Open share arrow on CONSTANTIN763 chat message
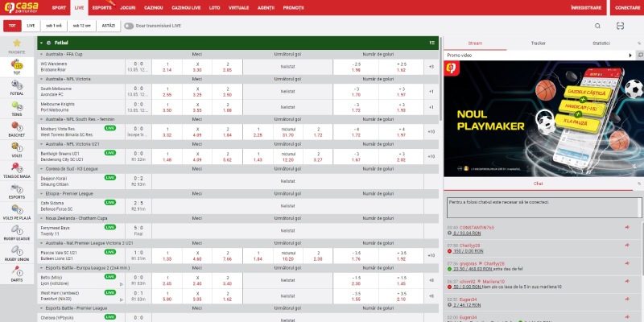This screenshot has width=644, height=322. [x=627, y=227]
